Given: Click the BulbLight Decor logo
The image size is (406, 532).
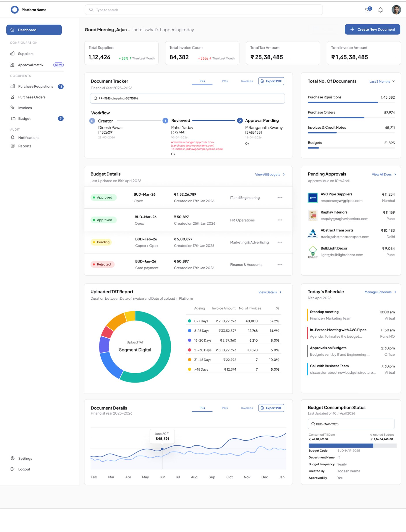Looking at the screenshot, I should coord(313,252).
